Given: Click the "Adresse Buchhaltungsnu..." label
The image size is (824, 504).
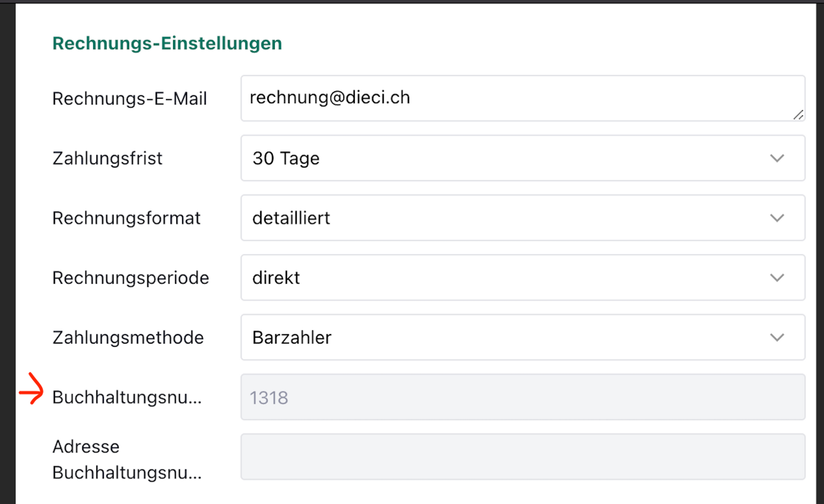Looking at the screenshot, I should click(127, 460).
